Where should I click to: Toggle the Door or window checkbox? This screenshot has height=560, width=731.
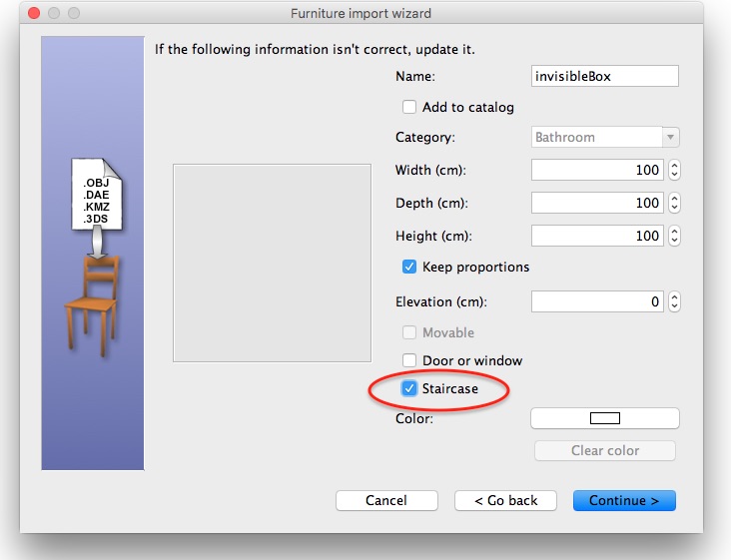pyautogui.click(x=409, y=360)
